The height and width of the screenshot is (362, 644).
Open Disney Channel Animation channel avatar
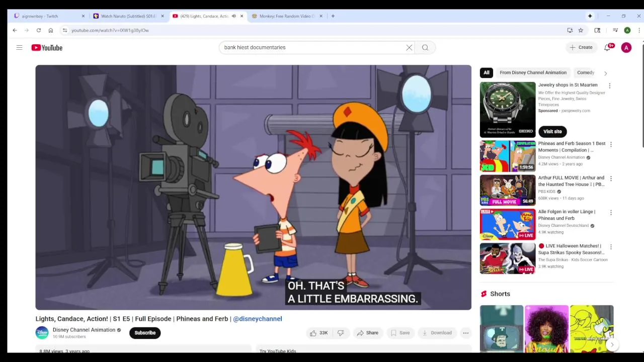click(42, 333)
